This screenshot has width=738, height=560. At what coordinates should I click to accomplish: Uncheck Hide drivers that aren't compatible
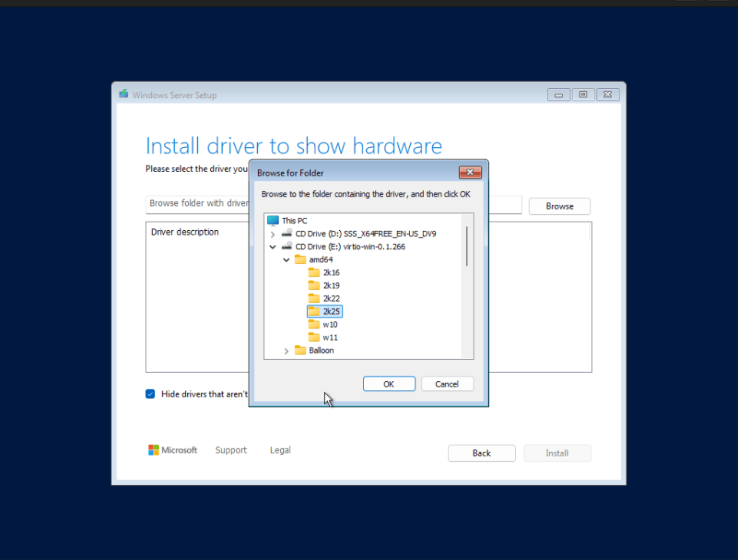pyautogui.click(x=150, y=394)
